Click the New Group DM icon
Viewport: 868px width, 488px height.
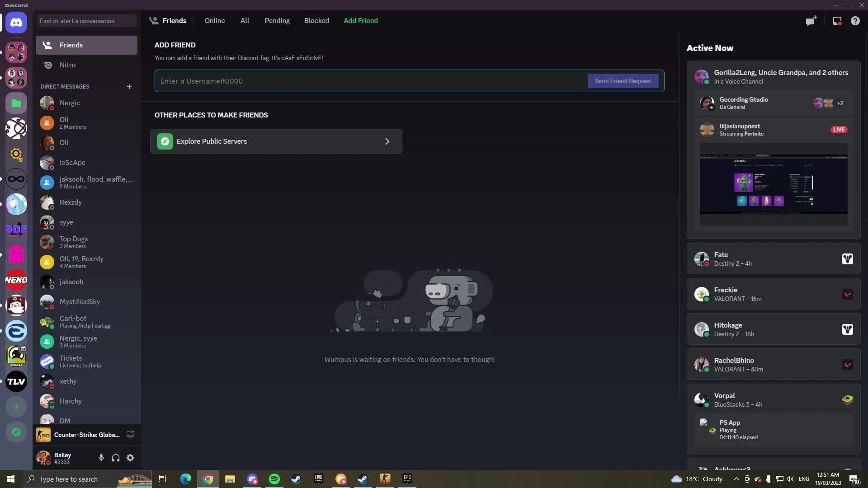[811, 21]
